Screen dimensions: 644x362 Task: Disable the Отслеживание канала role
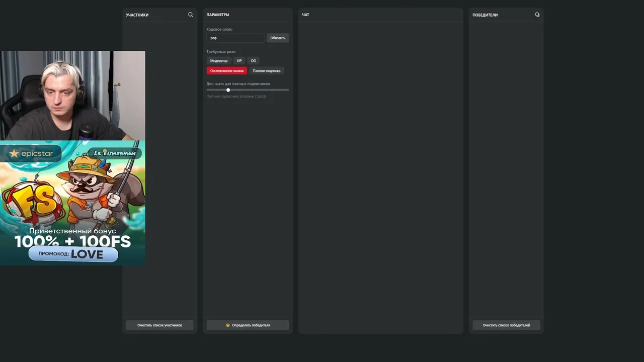(227, 71)
